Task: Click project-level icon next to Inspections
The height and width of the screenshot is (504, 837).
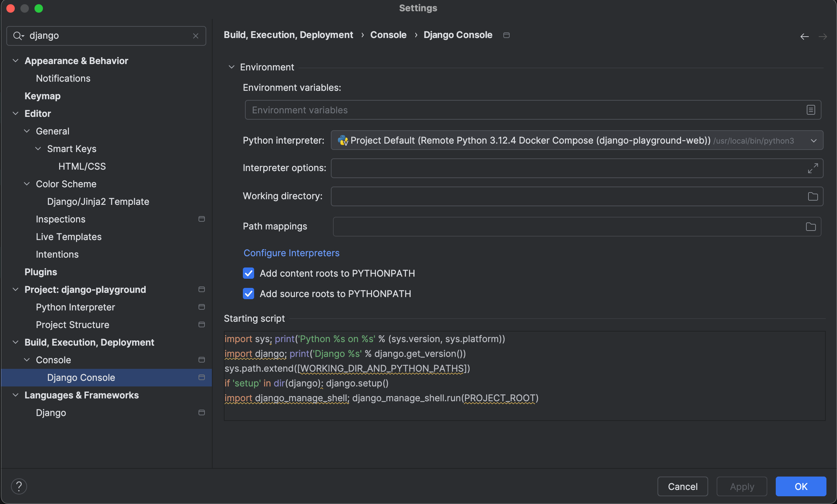Action: coord(202,219)
